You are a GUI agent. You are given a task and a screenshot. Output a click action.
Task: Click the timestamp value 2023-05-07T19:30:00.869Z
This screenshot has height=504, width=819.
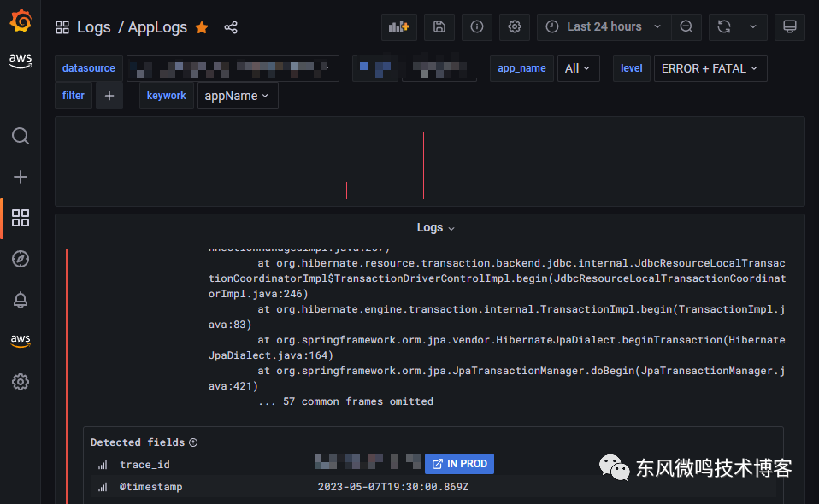392,487
